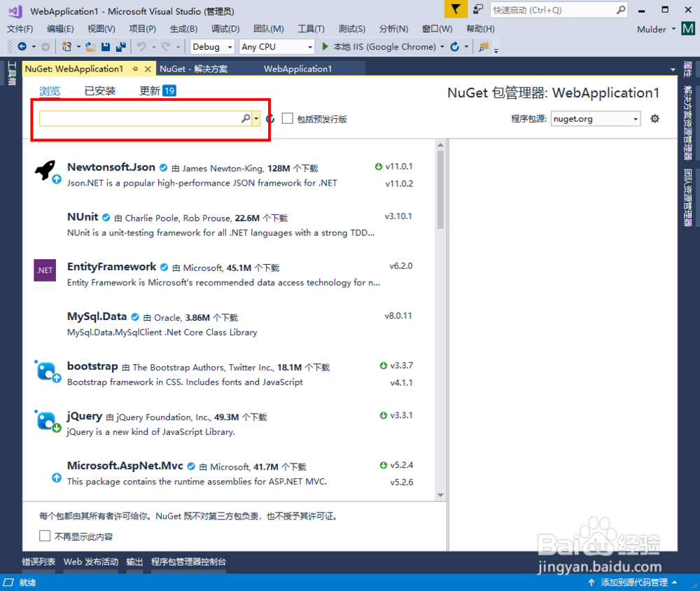The height and width of the screenshot is (591, 700).
Task: Toggle the include prerelease checkbox
Action: pos(288,118)
